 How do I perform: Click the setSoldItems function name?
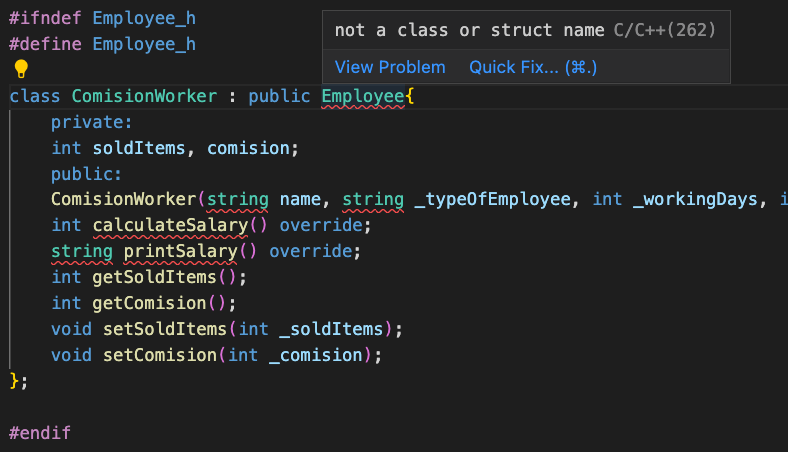165,329
